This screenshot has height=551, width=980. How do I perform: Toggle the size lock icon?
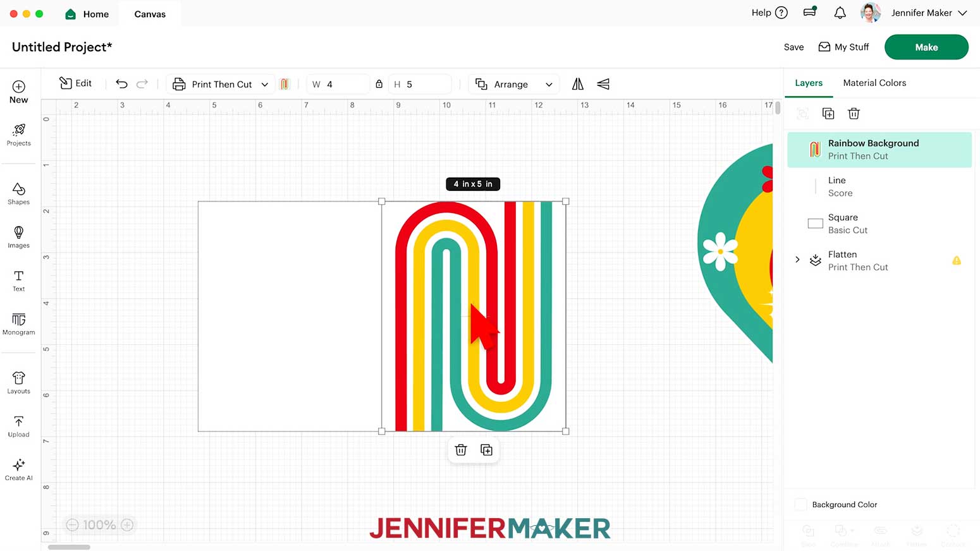379,84
